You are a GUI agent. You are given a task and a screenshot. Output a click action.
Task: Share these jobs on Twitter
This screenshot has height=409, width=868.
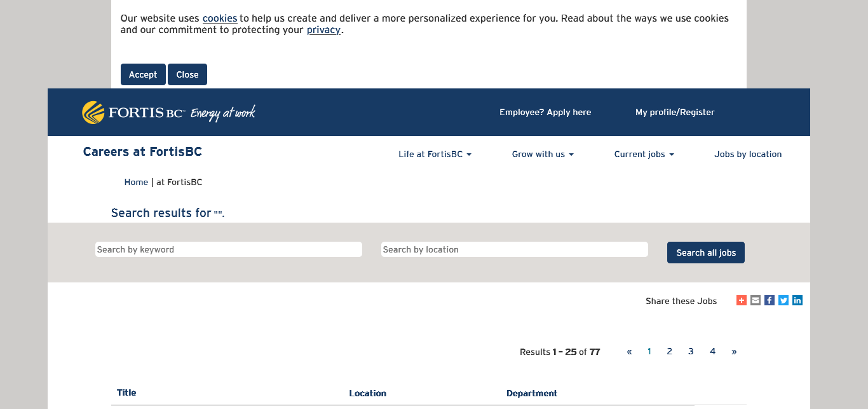(783, 300)
